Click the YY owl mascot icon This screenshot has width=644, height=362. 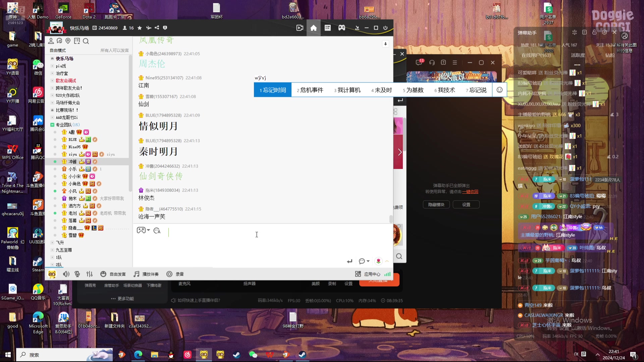52,274
